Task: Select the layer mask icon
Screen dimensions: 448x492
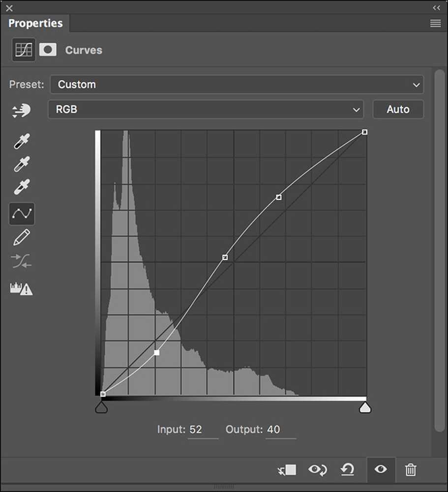Action: pyautogui.click(x=48, y=50)
